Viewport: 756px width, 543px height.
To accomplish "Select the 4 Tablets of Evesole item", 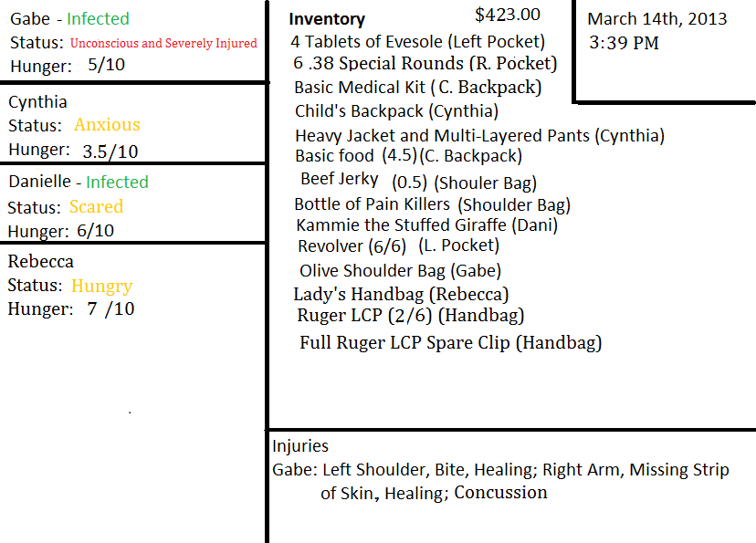I will [417, 41].
